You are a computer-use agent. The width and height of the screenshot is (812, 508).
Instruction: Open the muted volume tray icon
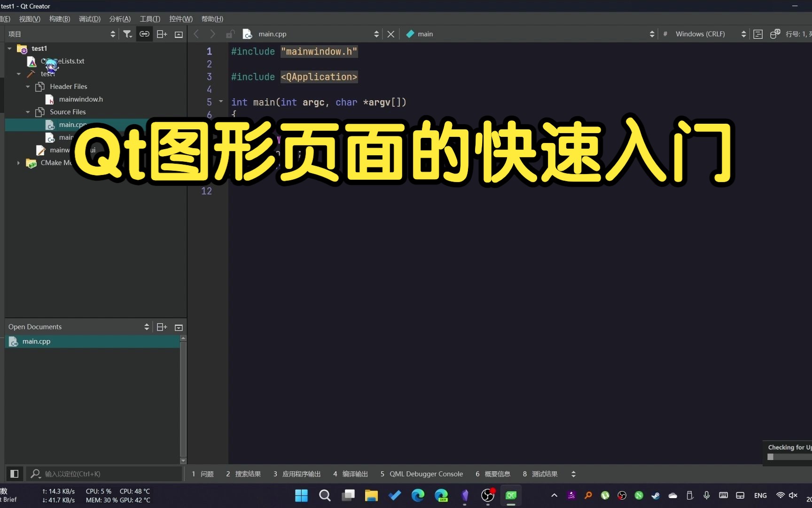(x=793, y=495)
